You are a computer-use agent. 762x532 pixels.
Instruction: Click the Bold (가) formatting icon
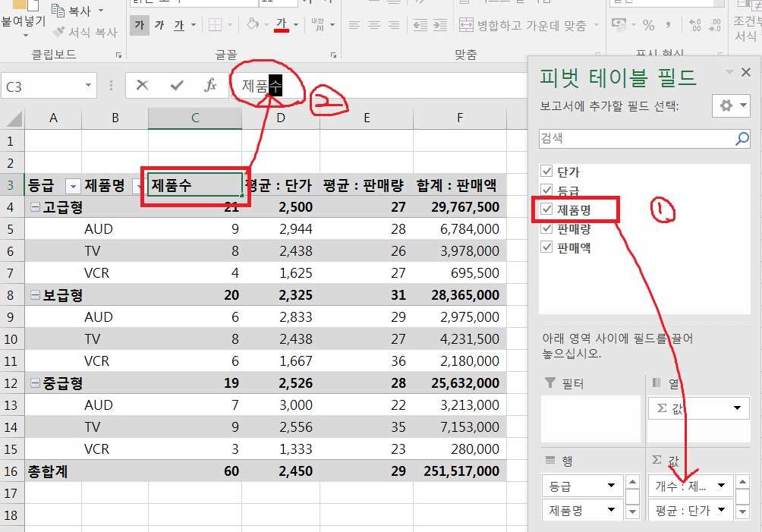coord(139,26)
